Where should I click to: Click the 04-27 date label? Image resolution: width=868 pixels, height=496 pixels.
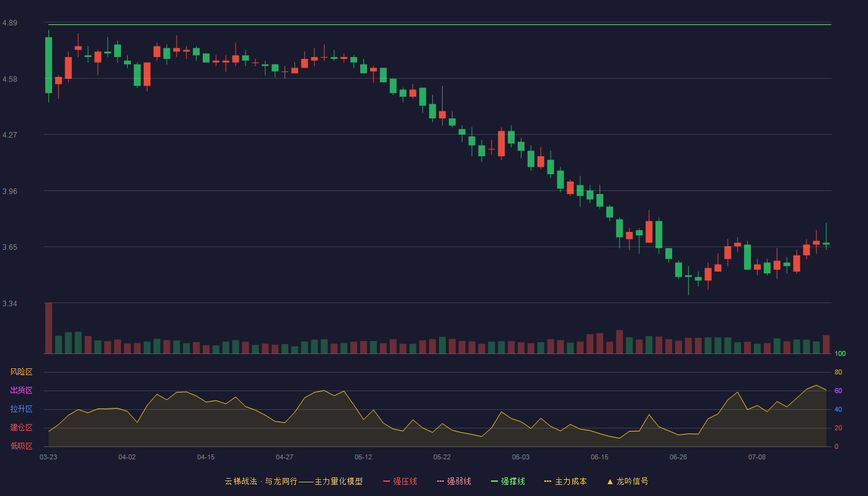coord(285,457)
